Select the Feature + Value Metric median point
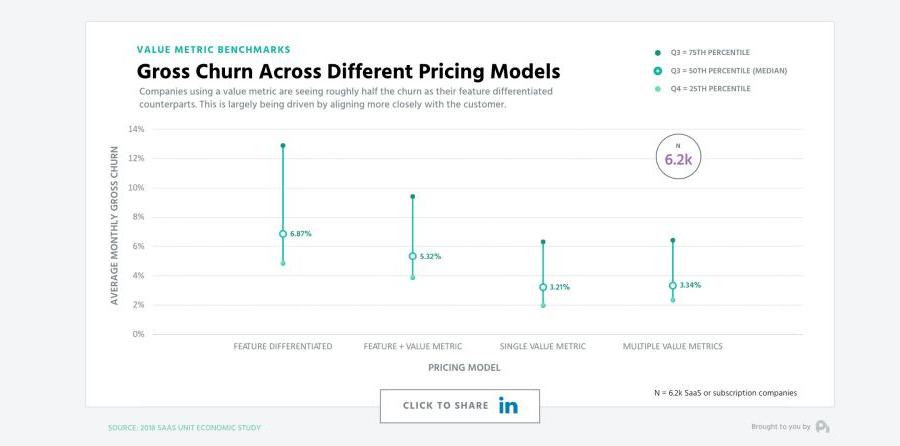The image size is (900, 446). click(413, 256)
